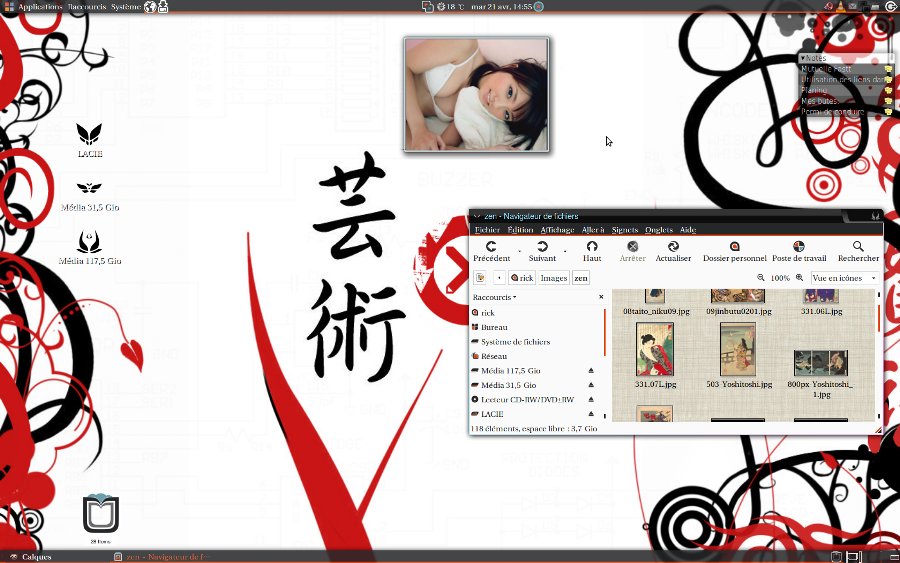Select Bureau in the sidebar shortcuts
The image size is (900, 563).
[x=536, y=327]
